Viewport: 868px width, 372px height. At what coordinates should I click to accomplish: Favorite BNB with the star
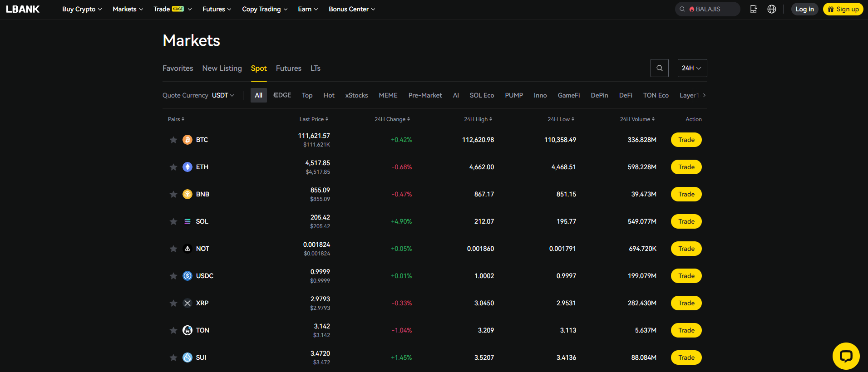coord(173,194)
